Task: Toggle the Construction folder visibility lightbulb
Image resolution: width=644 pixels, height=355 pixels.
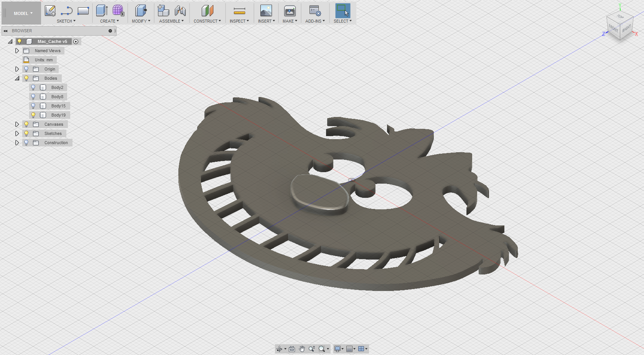Action: pos(26,143)
